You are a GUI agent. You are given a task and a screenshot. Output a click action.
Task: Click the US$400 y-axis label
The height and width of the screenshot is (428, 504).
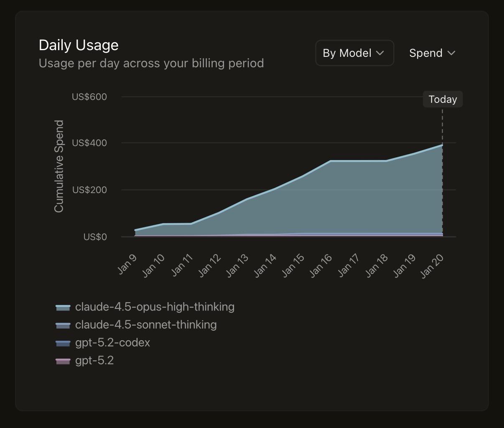pyautogui.click(x=89, y=143)
